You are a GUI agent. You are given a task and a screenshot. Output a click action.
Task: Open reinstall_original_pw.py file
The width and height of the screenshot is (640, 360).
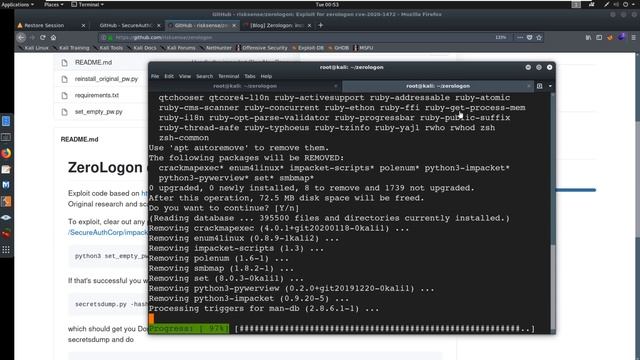(x=107, y=79)
